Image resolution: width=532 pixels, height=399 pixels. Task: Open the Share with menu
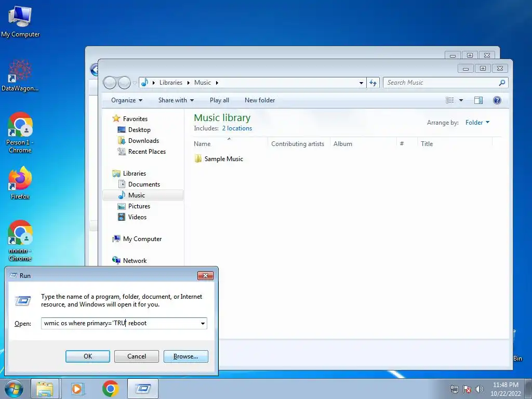click(176, 100)
